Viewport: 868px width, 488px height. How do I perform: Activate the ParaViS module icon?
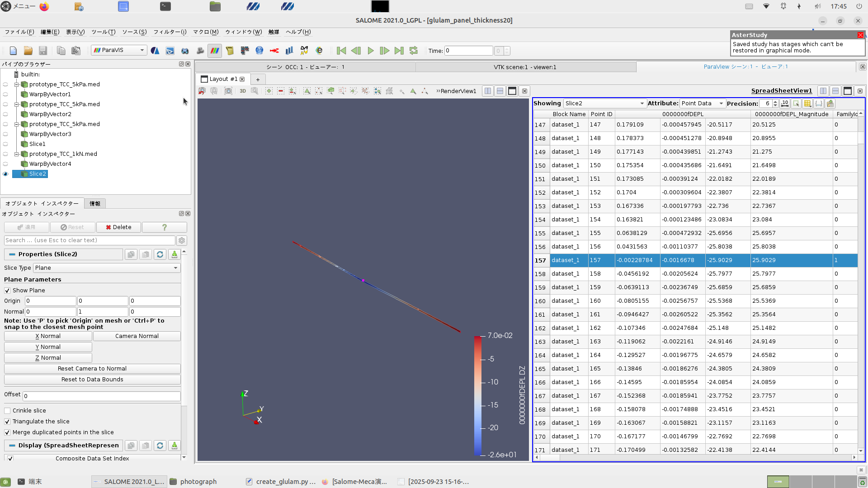pos(215,51)
